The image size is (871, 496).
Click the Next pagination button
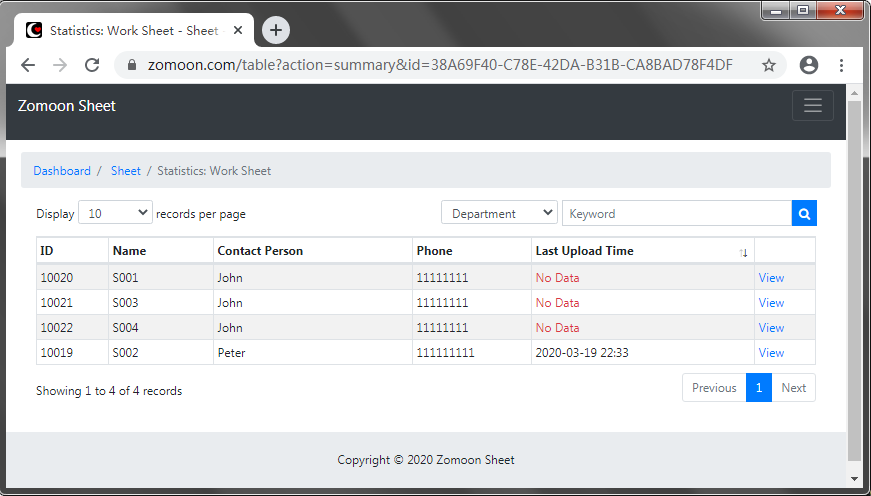[793, 388]
